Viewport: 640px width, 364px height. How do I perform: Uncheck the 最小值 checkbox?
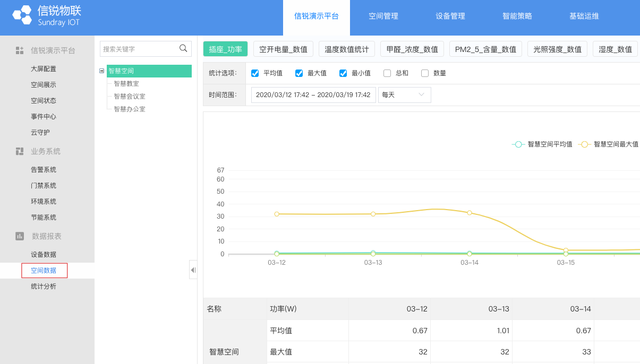pyautogui.click(x=343, y=73)
